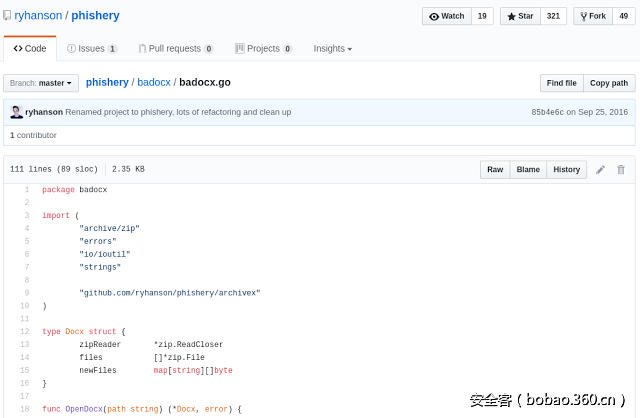Fork the phishery repository

(593, 16)
